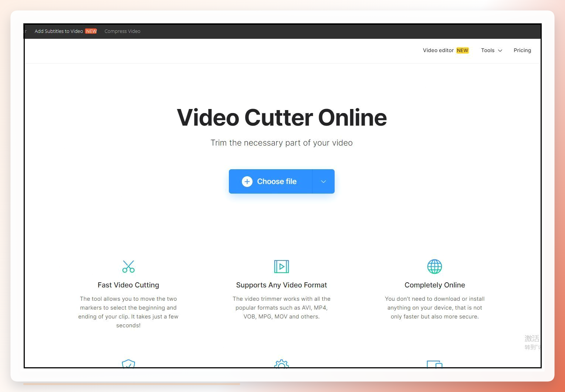The width and height of the screenshot is (565, 392).
Task: Open Add Subtitles to Video tool
Action: click(59, 31)
